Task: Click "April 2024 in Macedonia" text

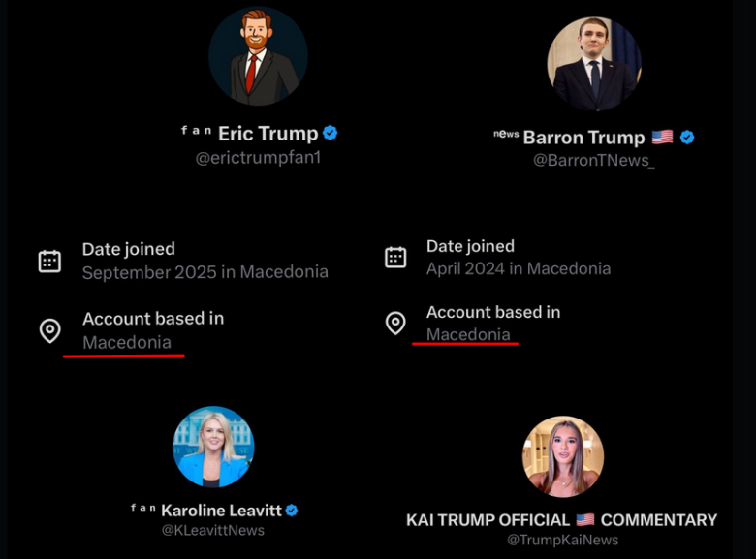Action: pyautogui.click(x=519, y=268)
